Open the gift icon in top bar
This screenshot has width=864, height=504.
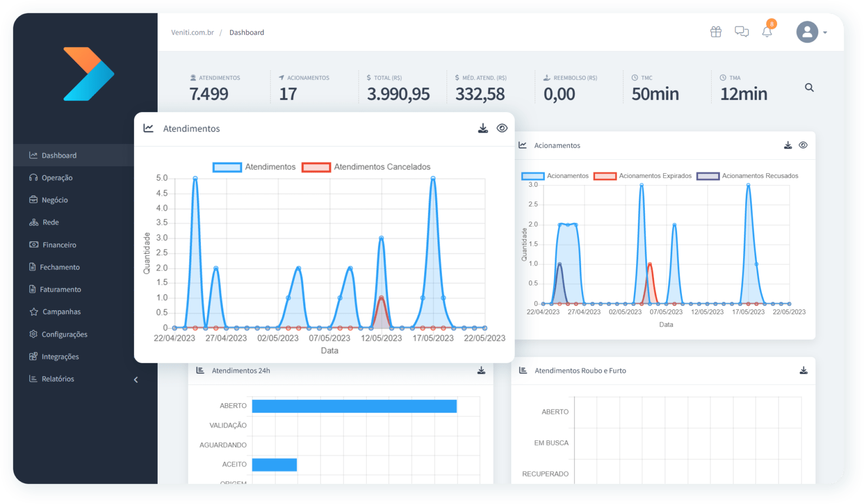click(x=715, y=32)
